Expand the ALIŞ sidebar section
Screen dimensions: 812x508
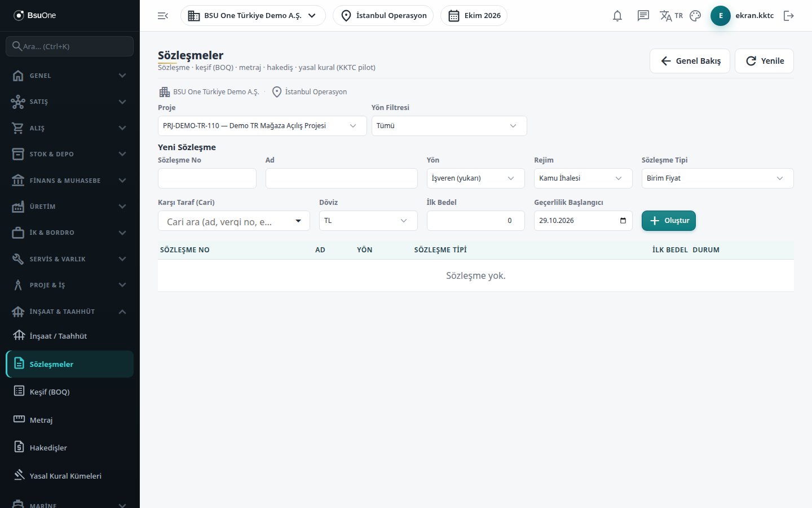click(x=70, y=128)
